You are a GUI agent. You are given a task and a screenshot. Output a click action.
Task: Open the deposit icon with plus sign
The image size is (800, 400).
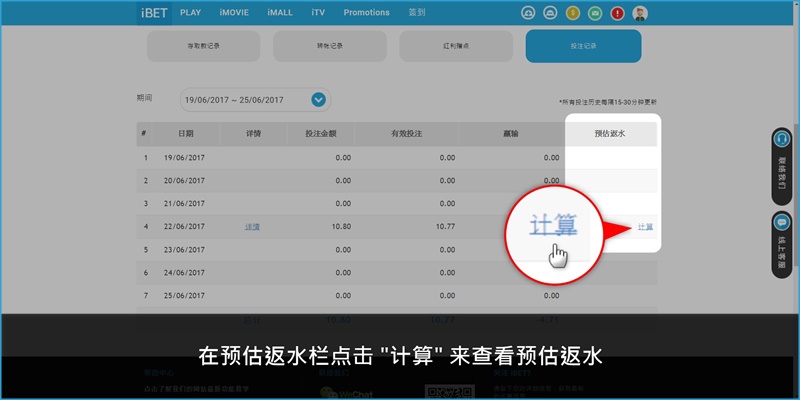tap(528, 13)
